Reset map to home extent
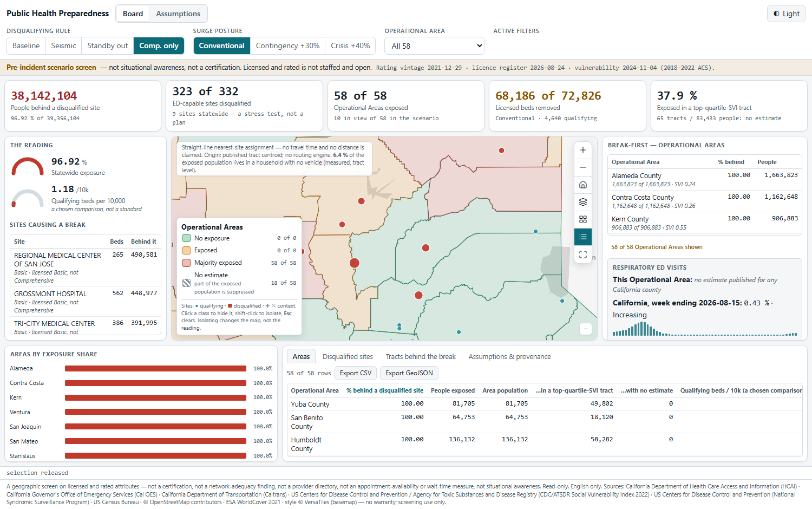812x509 pixels. click(583, 185)
